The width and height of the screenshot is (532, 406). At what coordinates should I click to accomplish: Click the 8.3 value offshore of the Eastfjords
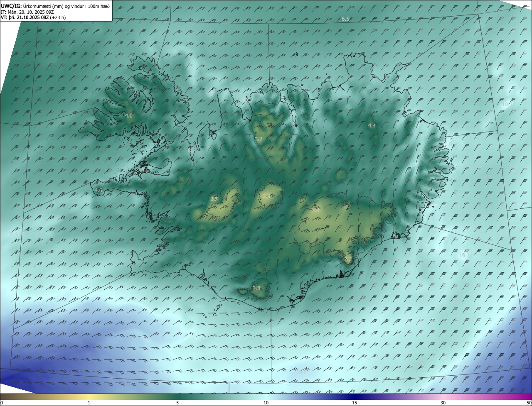tap(487, 177)
